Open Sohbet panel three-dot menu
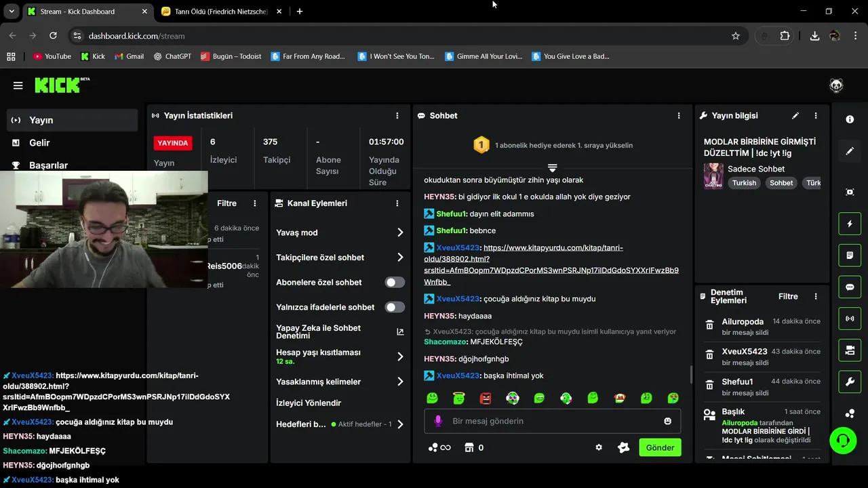Viewport: 868px width, 488px height. [679, 116]
